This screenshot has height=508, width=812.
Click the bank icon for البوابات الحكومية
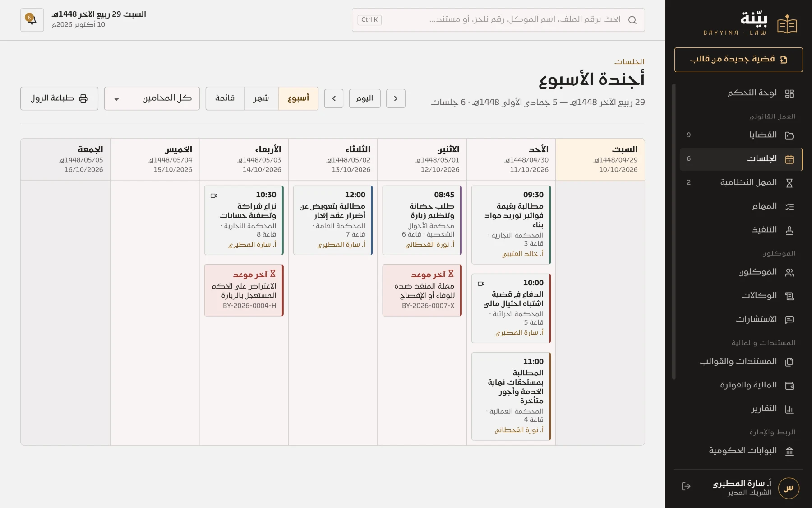pos(789,452)
